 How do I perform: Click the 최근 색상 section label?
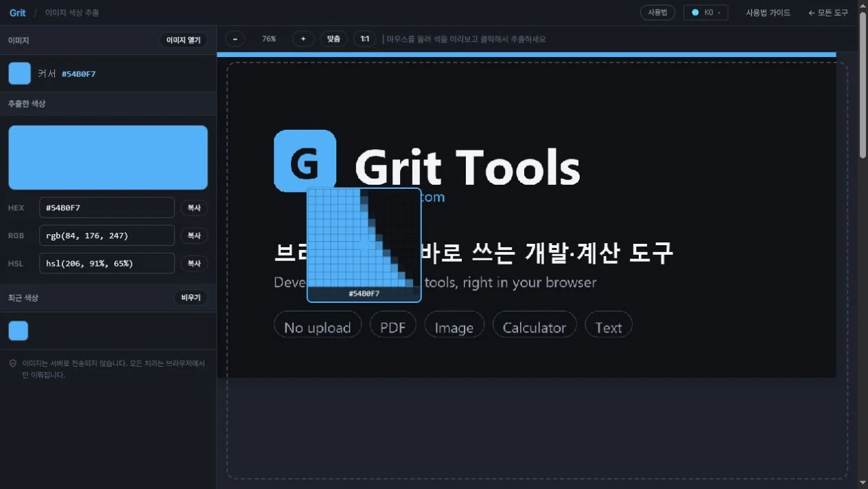click(23, 297)
